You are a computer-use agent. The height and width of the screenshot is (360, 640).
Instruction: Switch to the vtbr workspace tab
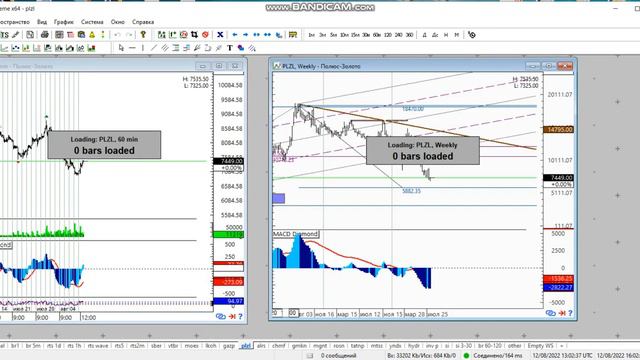(173, 346)
